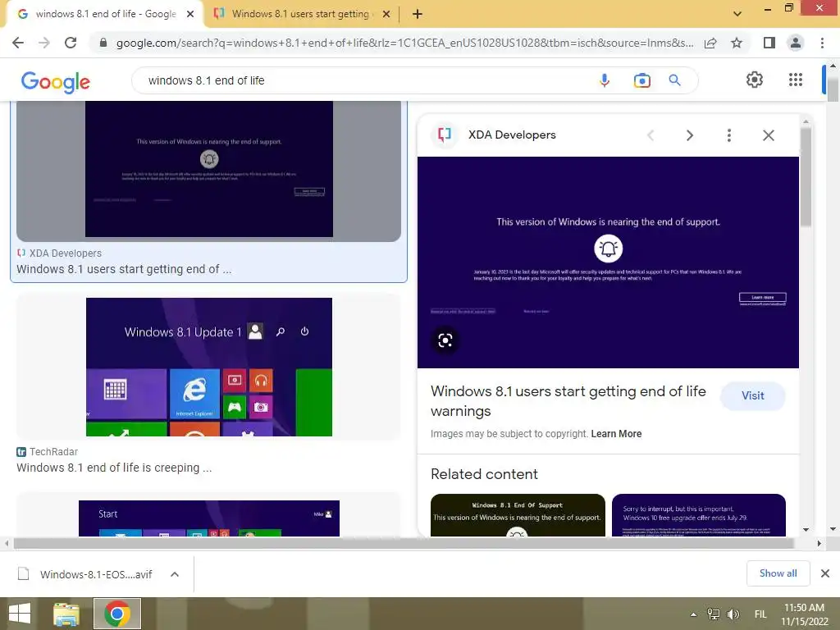
Task: Click the XDA Developers site logo
Action: (x=444, y=135)
